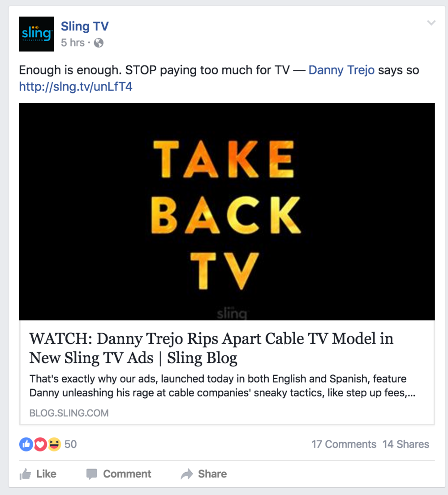
Task: Click the Share arrow icon
Action: coord(187,474)
